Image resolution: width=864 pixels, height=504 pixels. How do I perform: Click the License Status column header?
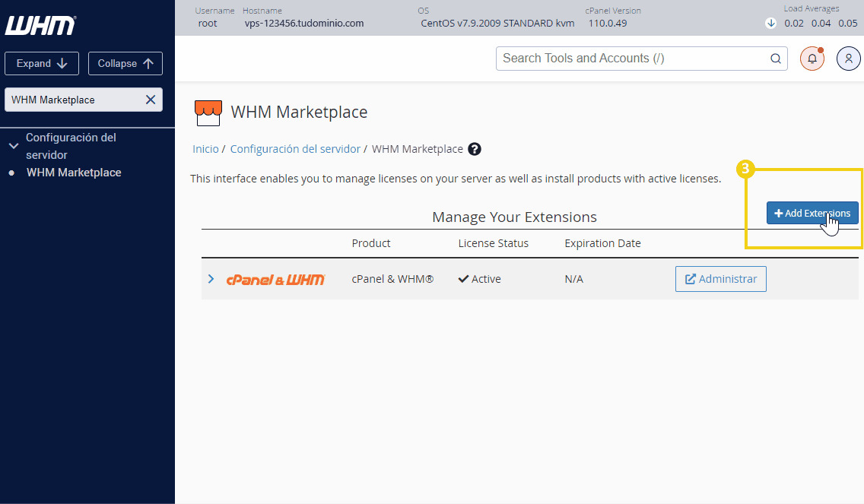[493, 243]
